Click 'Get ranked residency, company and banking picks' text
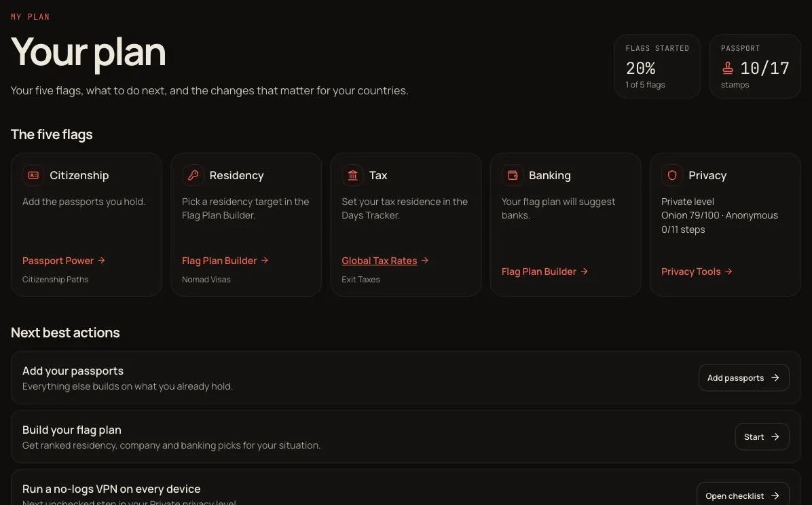Screen dimensions: 812x505 [x=171, y=445]
